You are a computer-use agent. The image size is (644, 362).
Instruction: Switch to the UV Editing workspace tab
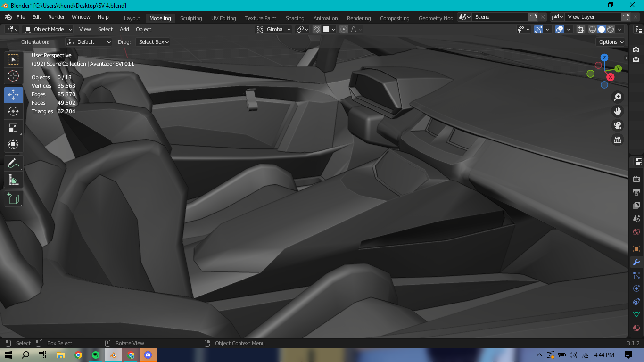coord(223,18)
